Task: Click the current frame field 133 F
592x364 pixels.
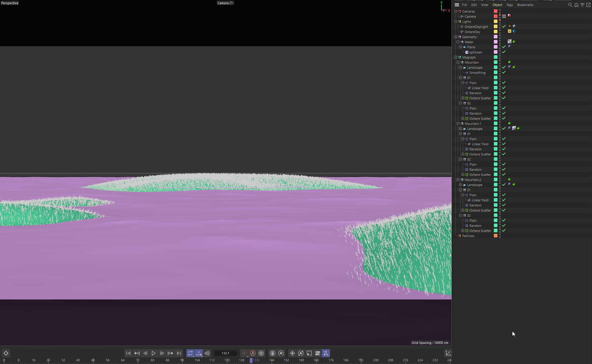Action: (x=225, y=353)
